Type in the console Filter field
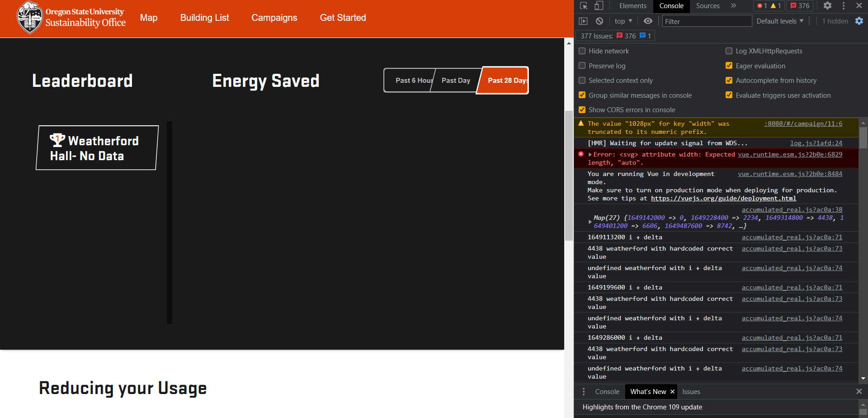868x418 pixels. [707, 21]
